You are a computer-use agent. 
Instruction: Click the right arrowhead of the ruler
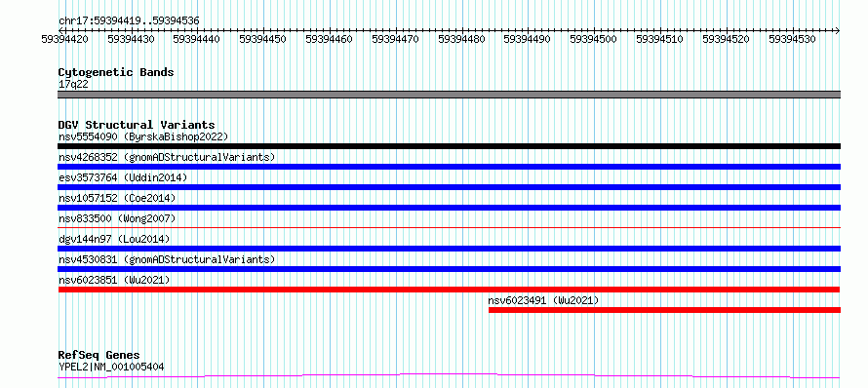pos(838,30)
